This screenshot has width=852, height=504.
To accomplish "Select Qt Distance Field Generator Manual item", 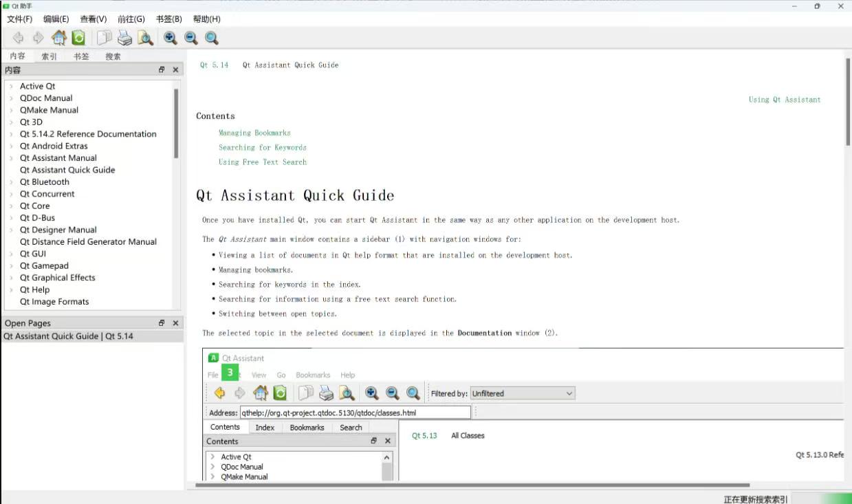I will [x=88, y=242].
